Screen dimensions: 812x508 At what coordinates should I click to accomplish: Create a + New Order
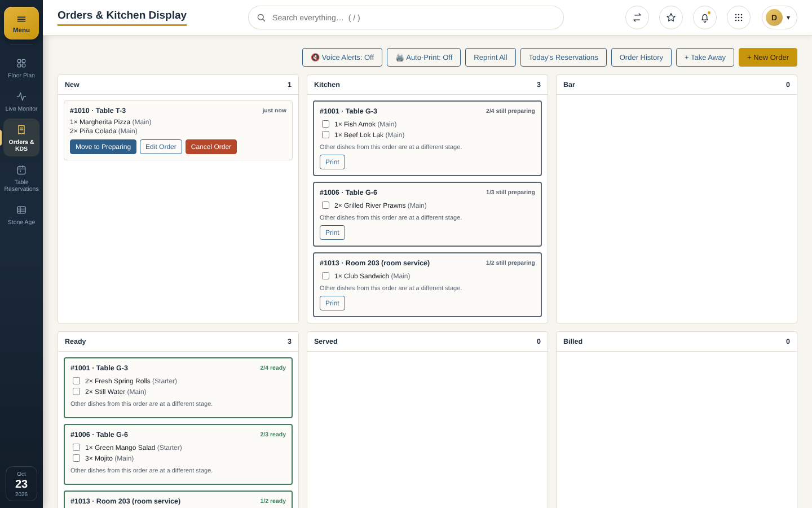(768, 58)
